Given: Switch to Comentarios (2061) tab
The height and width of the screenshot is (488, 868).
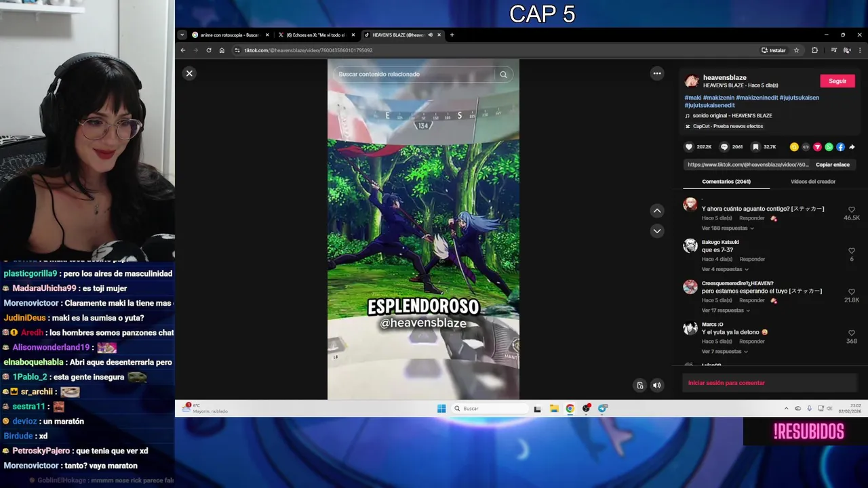Looking at the screenshot, I should coord(726,182).
